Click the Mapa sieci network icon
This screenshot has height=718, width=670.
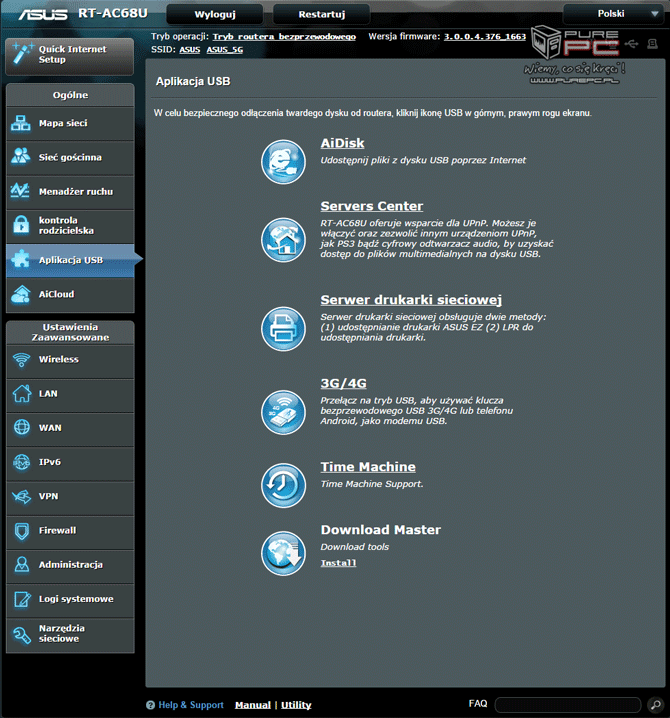click(x=21, y=124)
